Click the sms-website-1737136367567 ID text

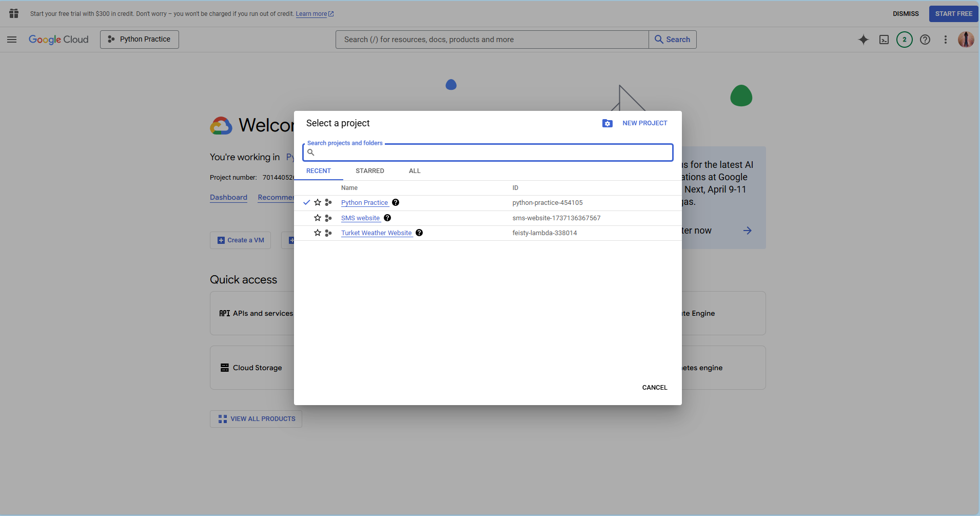coord(556,218)
